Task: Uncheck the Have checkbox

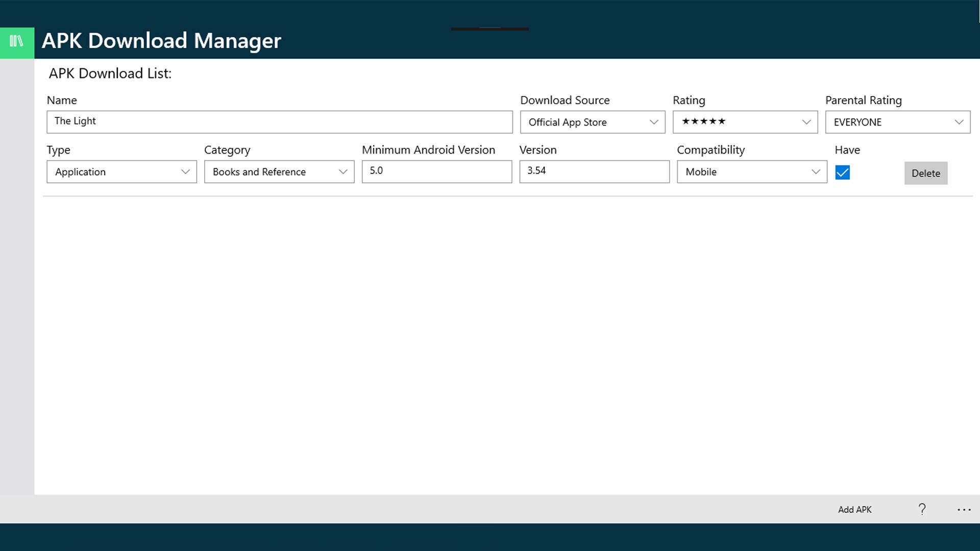Action: [x=842, y=172]
